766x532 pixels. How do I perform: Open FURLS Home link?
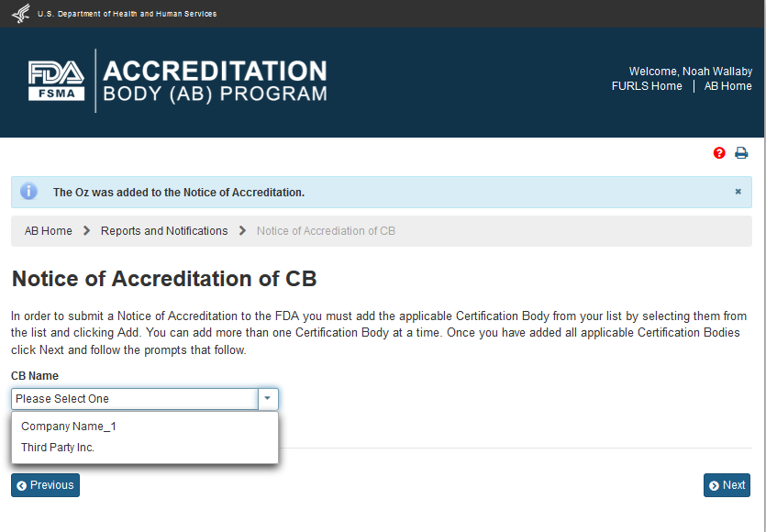coord(647,86)
